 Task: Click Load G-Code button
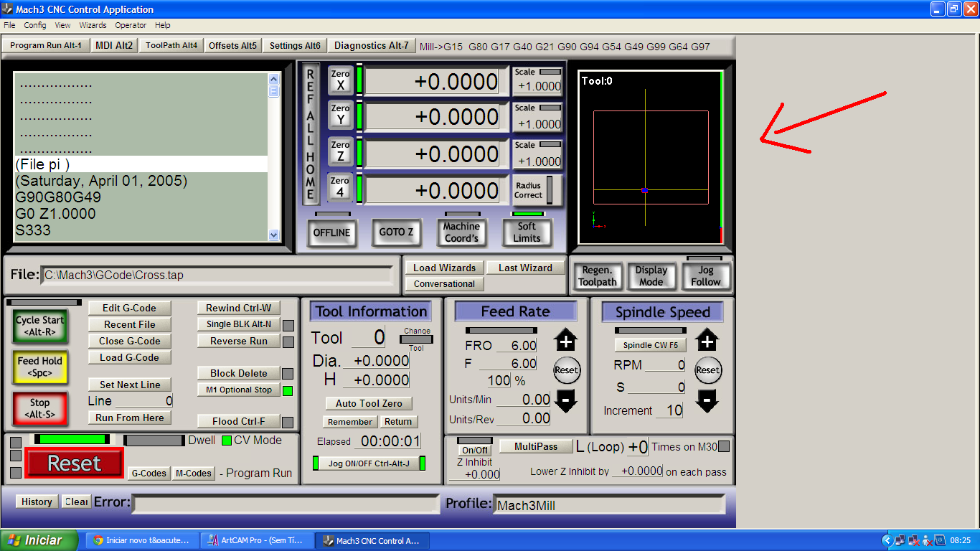pos(129,357)
